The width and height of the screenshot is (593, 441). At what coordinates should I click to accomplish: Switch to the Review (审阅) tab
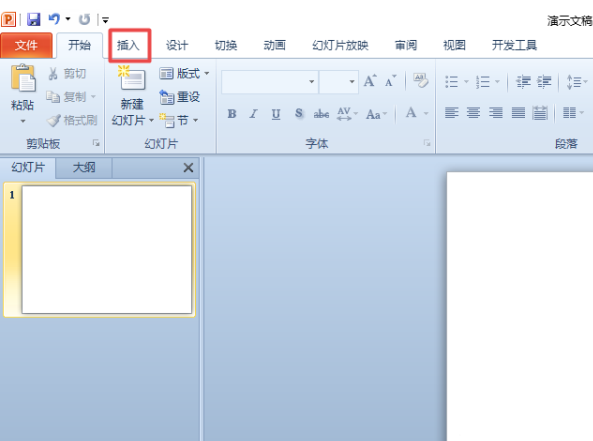pyautogui.click(x=406, y=45)
